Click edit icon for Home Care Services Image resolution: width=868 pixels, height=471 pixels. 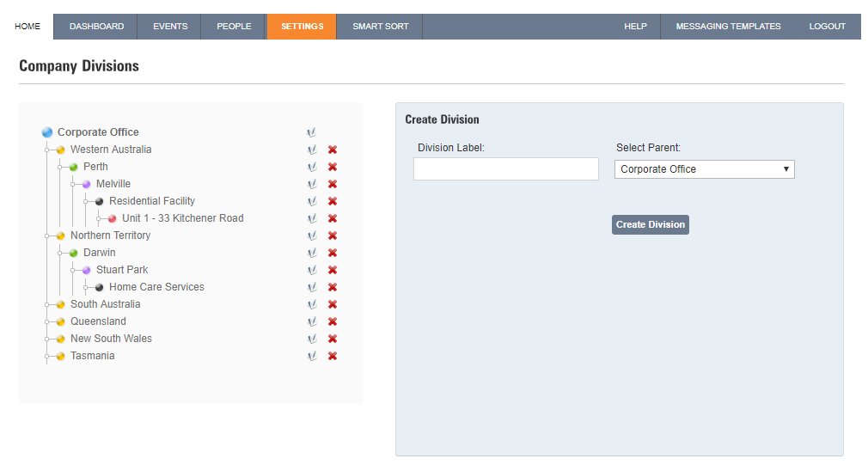[312, 287]
